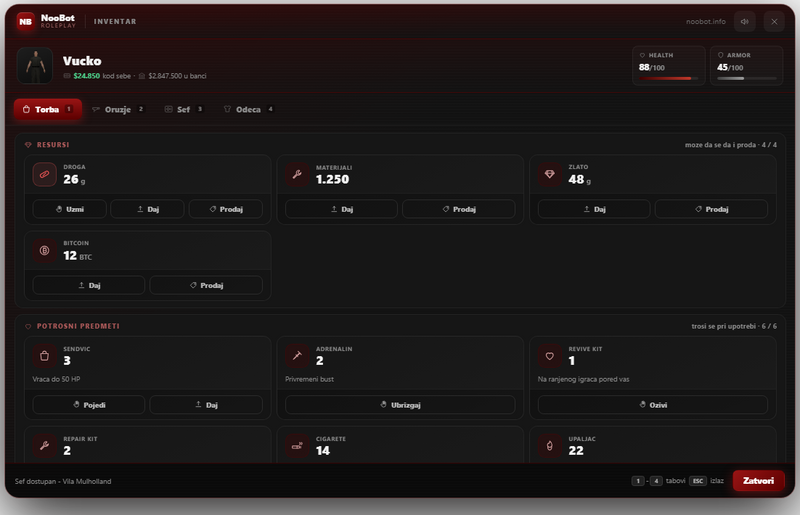The image size is (800, 515).
Task: Click the Materijali wrench icon
Action: tap(297, 174)
